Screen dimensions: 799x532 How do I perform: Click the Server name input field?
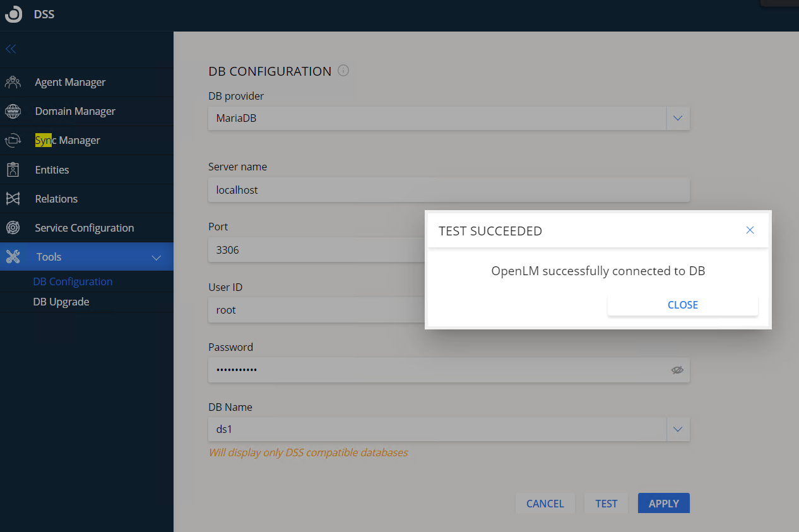448,190
